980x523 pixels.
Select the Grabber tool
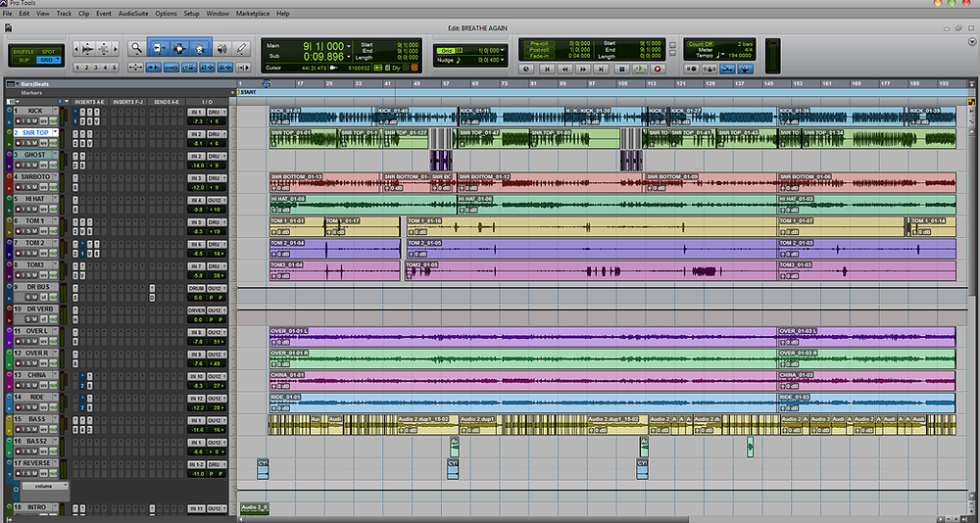pyautogui.click(x=200, y=48)
